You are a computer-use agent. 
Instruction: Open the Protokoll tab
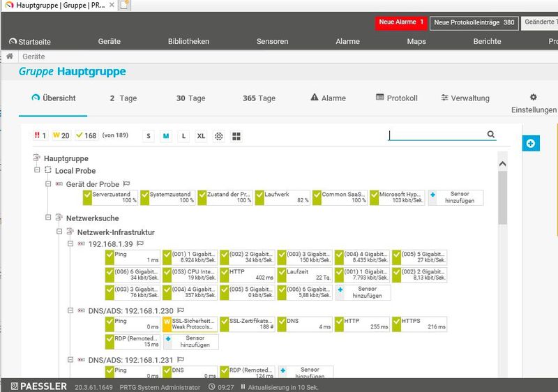[x=397, y=98]
